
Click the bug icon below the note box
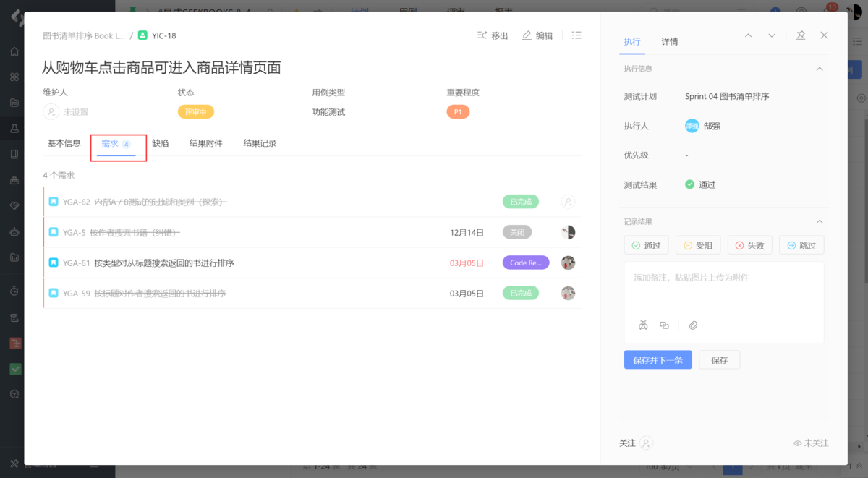point(643,325)
